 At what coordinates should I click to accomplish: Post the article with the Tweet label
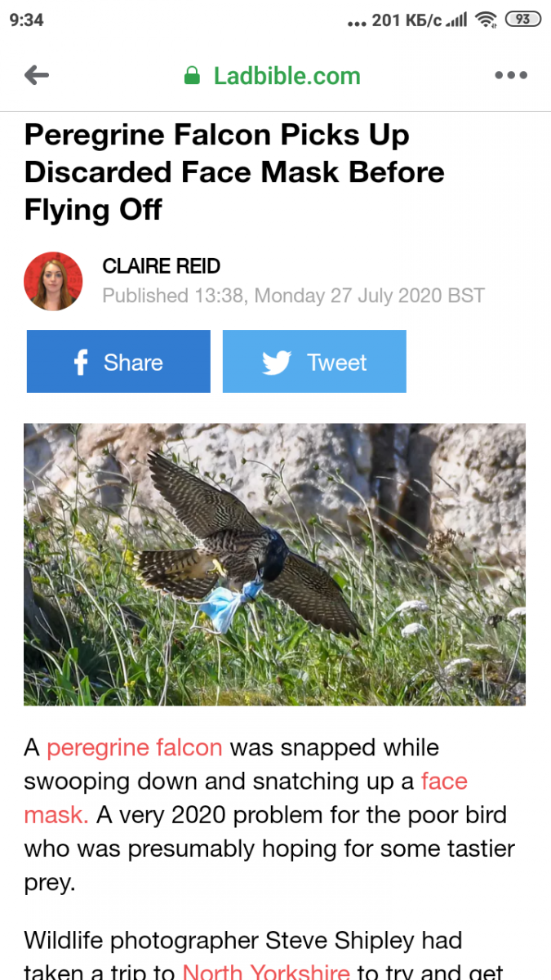click(x=337, y=363)
